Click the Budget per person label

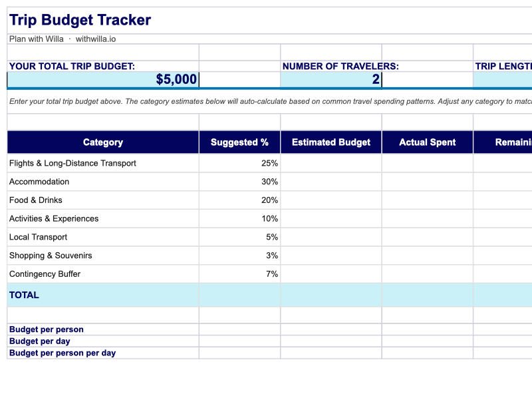(47, 329)
